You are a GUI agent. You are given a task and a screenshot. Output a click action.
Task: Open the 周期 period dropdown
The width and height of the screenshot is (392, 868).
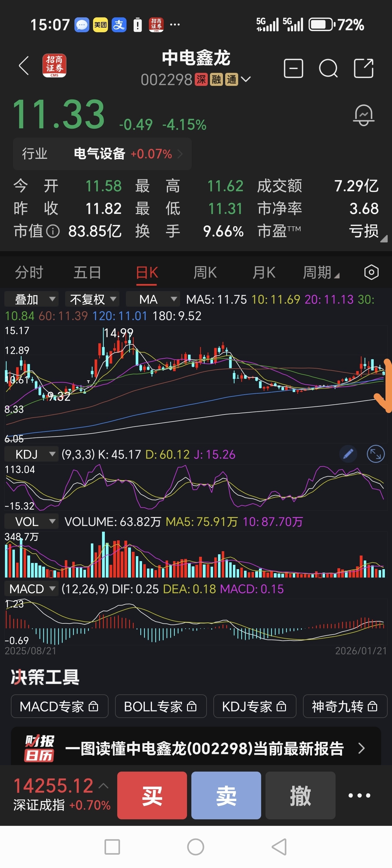coord(321,272)
